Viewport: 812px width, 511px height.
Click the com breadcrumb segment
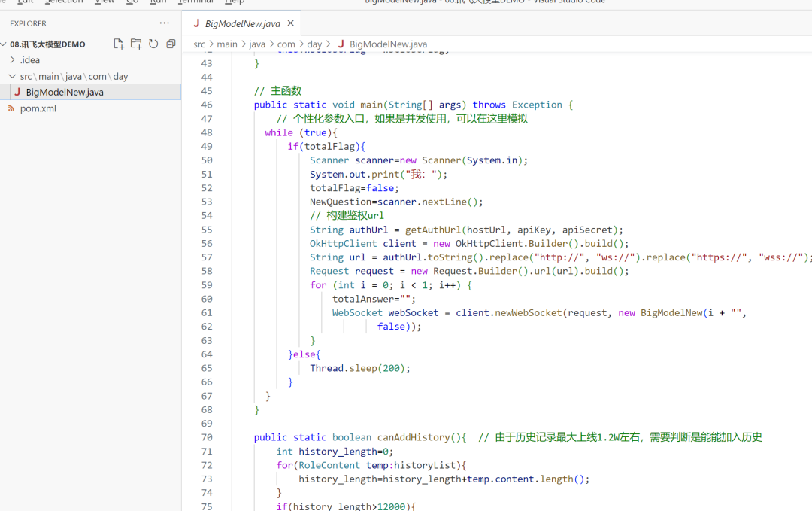click(x=286, y=44)
